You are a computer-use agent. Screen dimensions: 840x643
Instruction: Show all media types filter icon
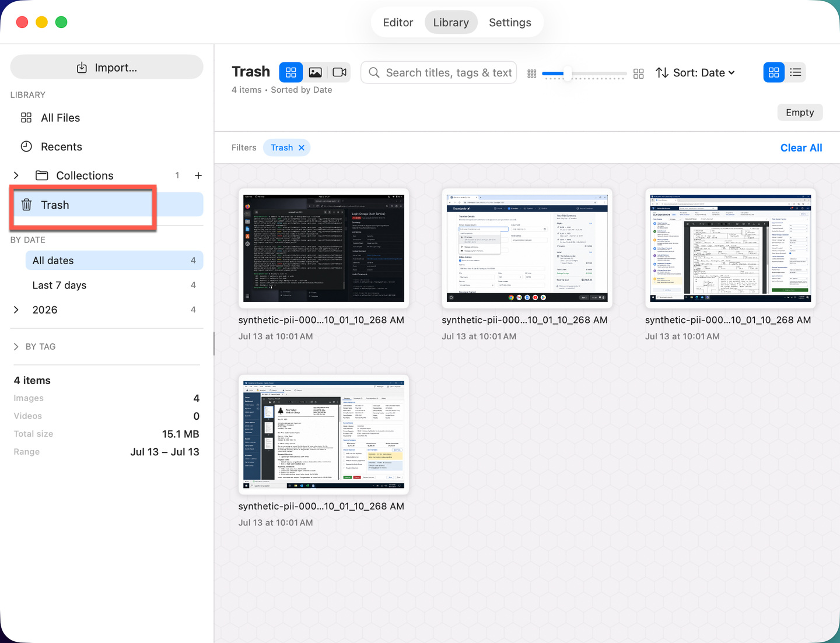pos(291,72)
